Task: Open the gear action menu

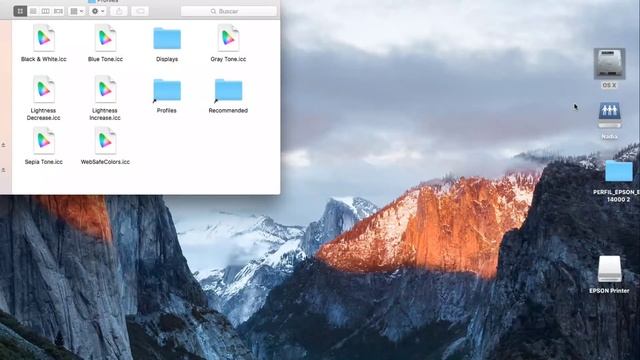Action: (98, 11)
